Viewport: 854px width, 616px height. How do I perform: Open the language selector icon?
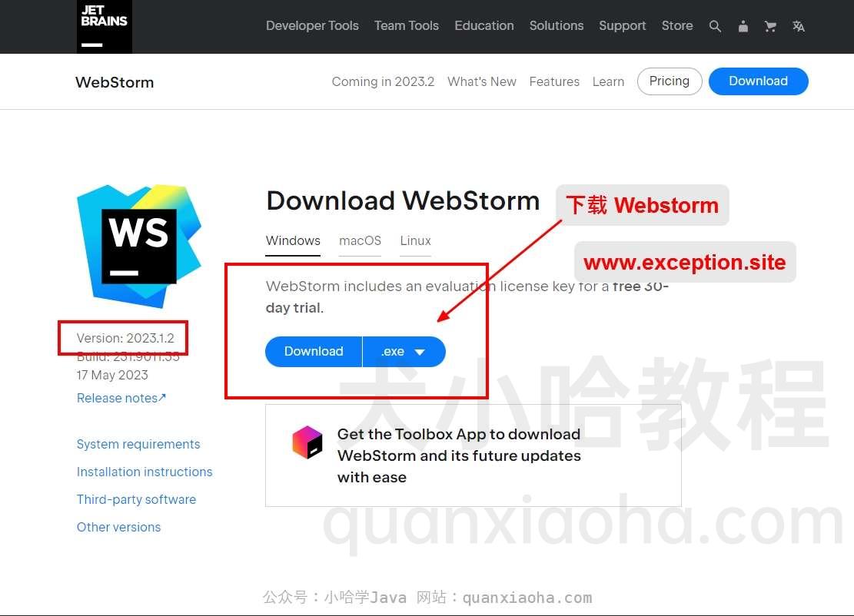click(799, 26)
